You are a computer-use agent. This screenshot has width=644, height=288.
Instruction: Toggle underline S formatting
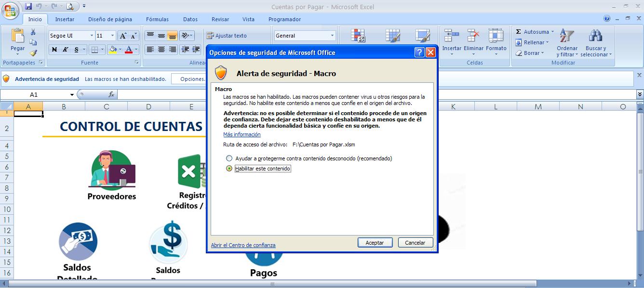click(77, 50)
